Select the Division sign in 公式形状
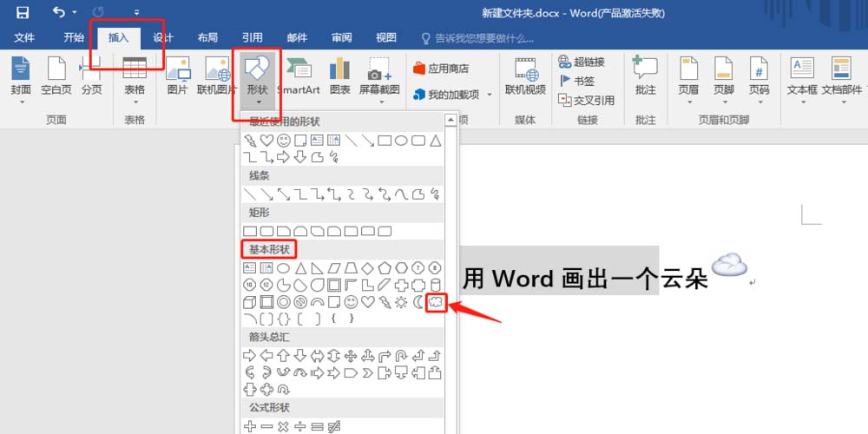This screenshot has height=434, width=868. click(300, 426)
